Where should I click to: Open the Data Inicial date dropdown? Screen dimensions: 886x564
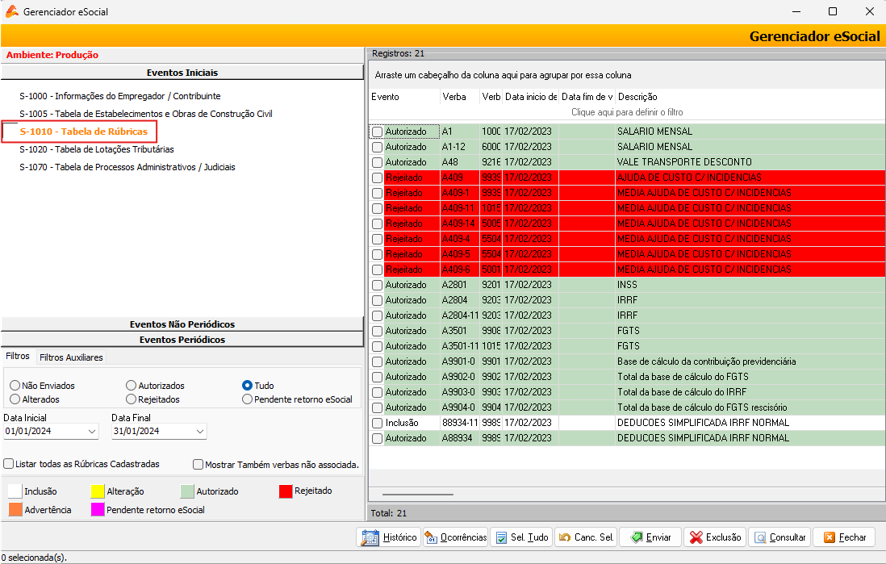click(92, 431)
